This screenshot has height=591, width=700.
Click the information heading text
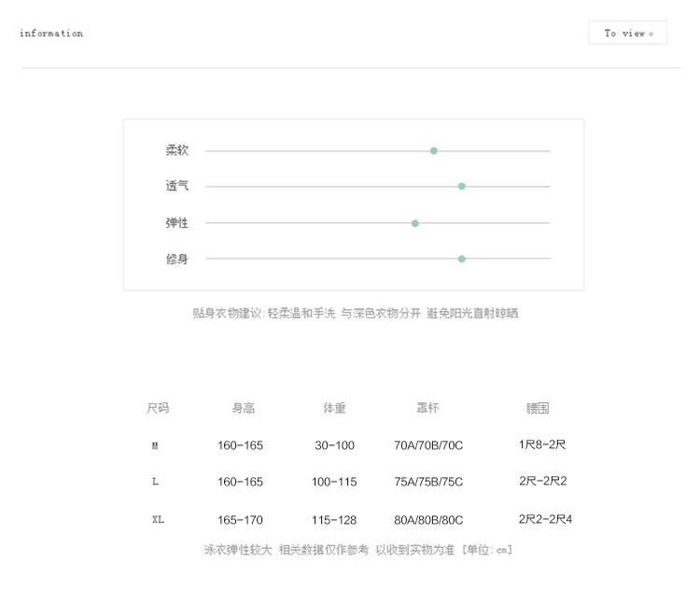51,33
